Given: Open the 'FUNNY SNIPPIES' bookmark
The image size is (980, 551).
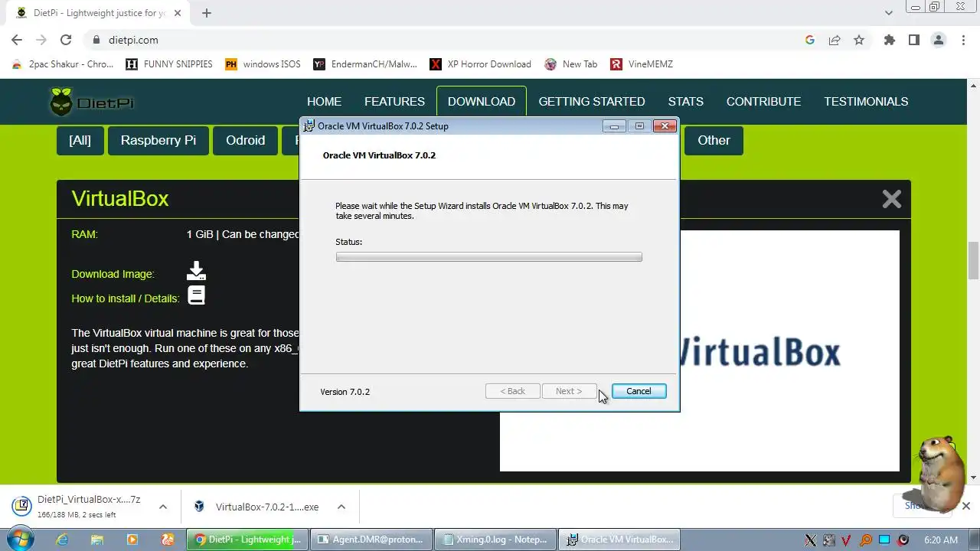Looking at the screenshot, I should click(x=169, y=64).
